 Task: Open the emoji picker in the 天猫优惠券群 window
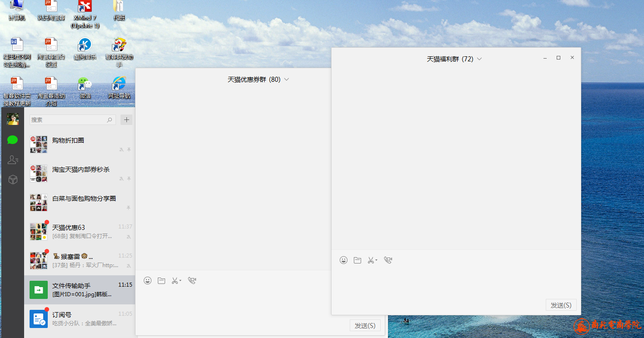point(147,281)
